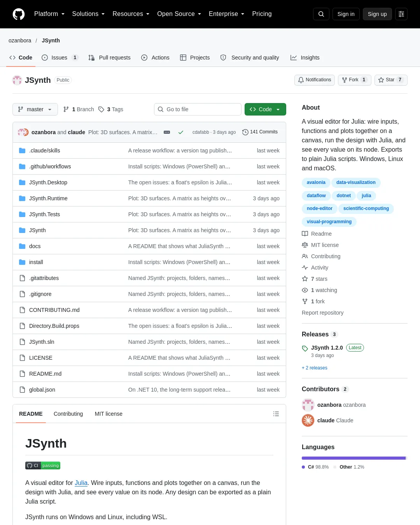
Task: Open the MIT license link in About
Action: [x=320, y=245]
